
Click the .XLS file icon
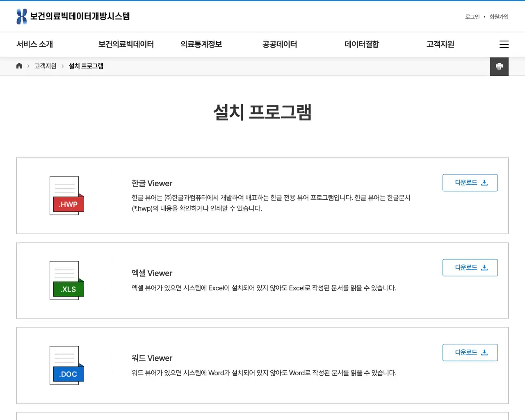pos(67,281)
